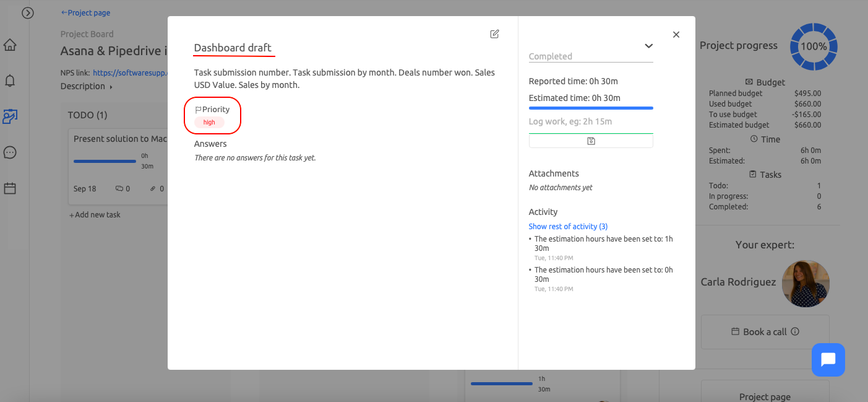
Task: Click the Time clock icon
Action: (754, 139)
